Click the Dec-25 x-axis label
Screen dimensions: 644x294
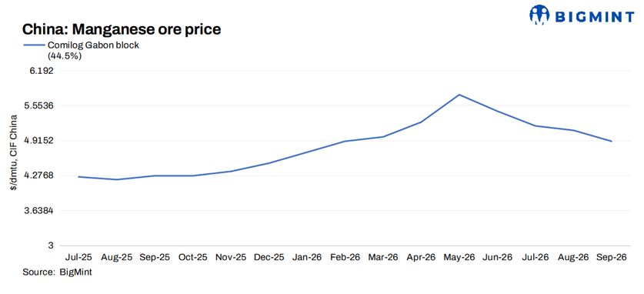click(x=269, y=258)
